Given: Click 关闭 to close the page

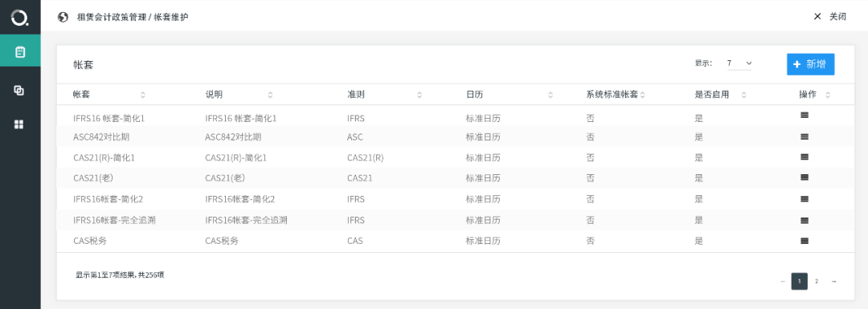Looking at the screenshot, I should pos(829,17).
